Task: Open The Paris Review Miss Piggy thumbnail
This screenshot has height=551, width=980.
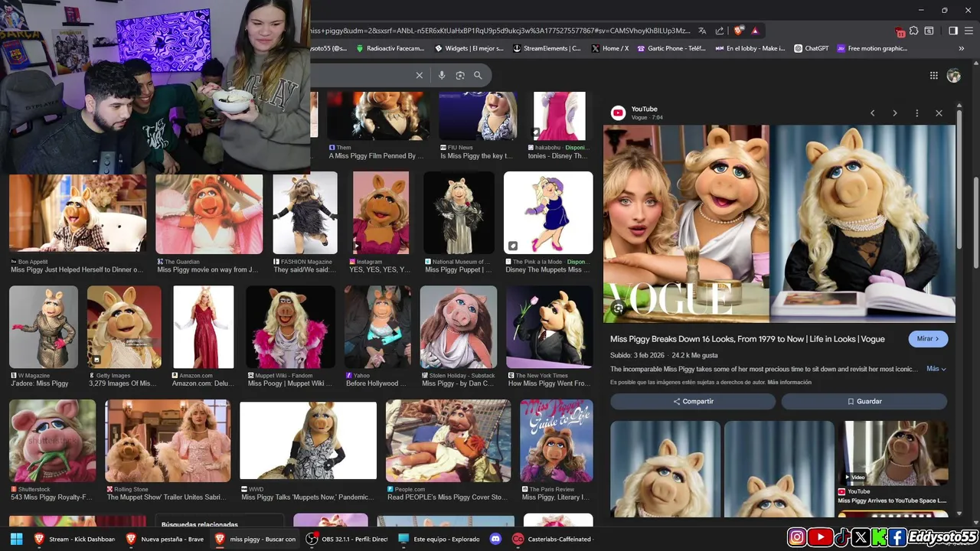Action: pyautogui.click(x=557, y=441)
